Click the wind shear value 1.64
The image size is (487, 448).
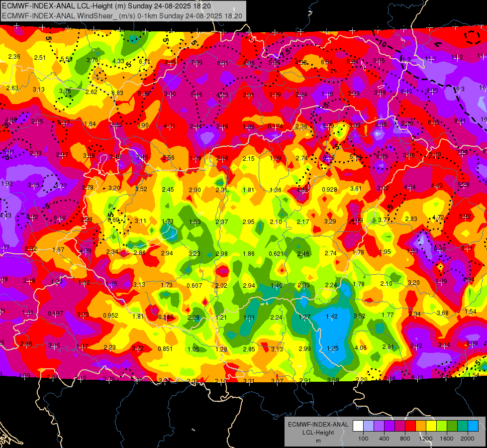pyautogui.click(x=90, y=124)
